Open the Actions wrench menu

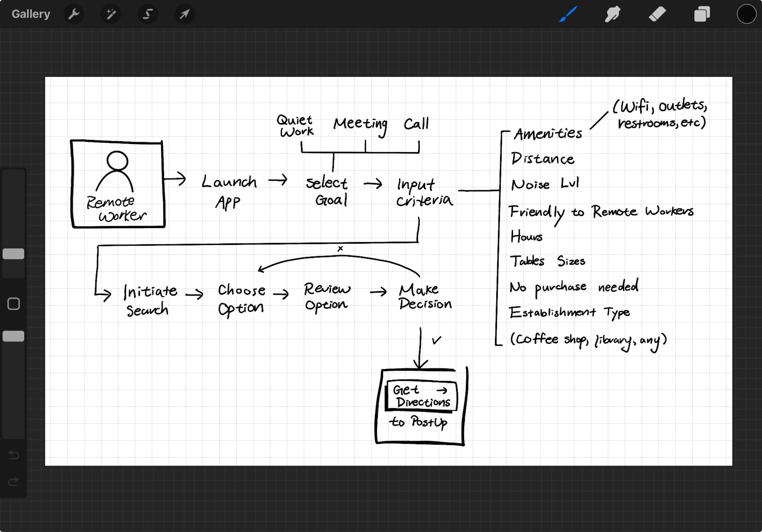click(74, 14)
